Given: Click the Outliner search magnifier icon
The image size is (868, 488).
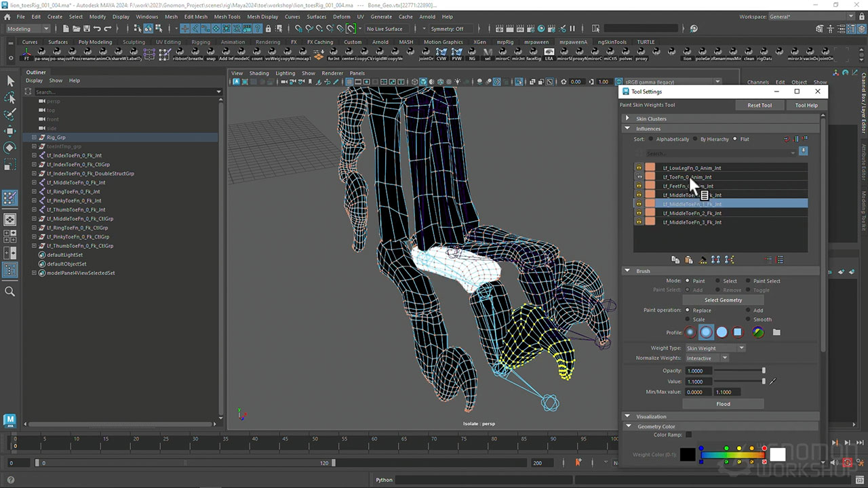Looking at the screenshot, I should coord(10,291).
